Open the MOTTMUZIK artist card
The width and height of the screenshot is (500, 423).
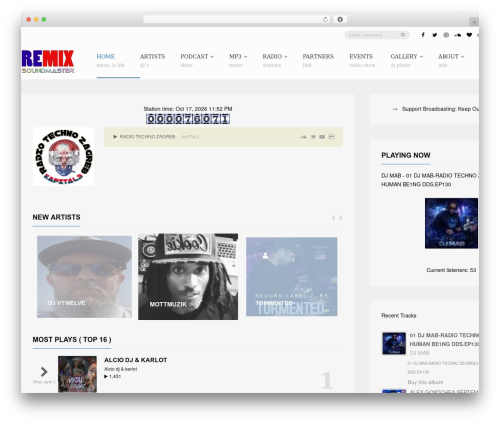coord(188,277)
